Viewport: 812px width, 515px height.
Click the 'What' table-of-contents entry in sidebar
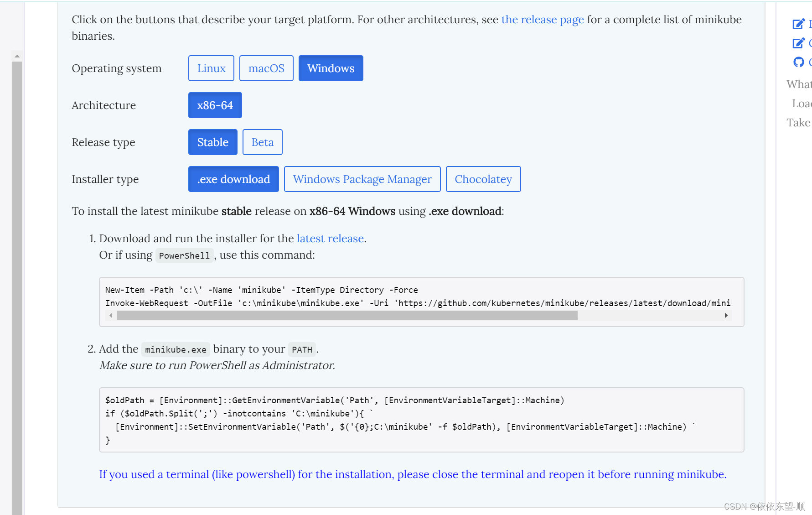pyautogui.click(x=799, y=84)
